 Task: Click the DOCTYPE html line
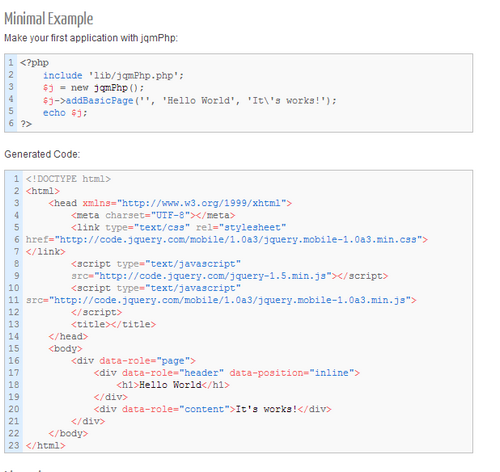68,179
